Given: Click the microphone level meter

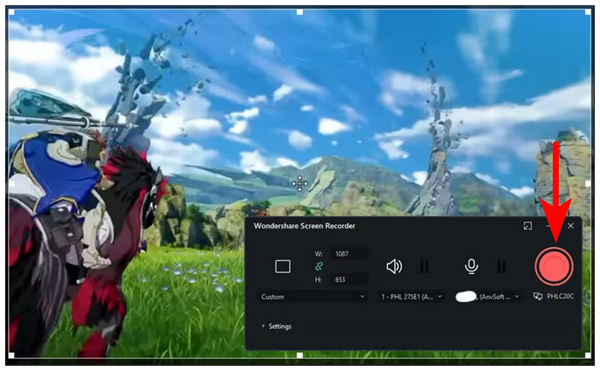Looking at the screenshot, I should pyautogui.click(x=501, y=266).
